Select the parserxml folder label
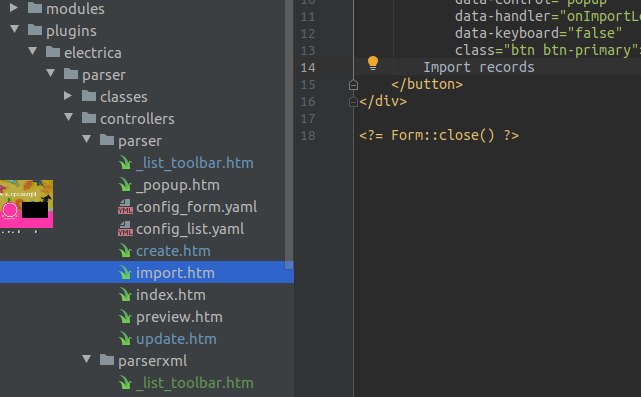641x397 pixels. [152, 361]
